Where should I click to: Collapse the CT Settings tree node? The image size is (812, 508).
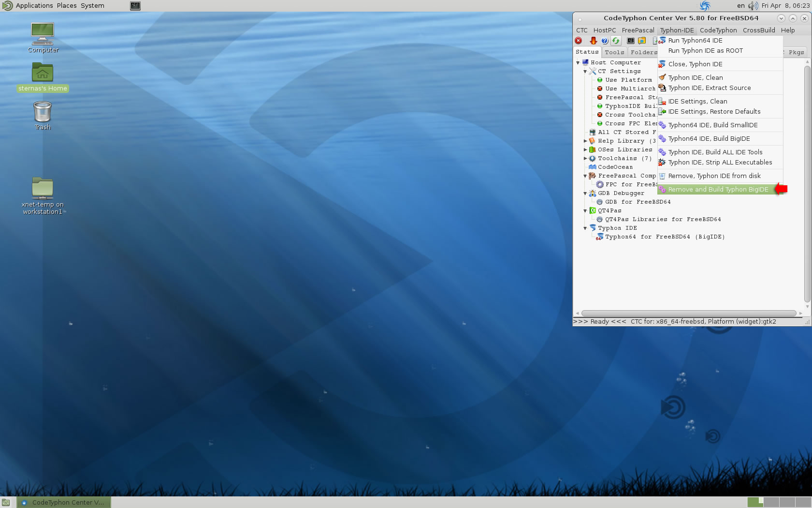coord(585,71)
